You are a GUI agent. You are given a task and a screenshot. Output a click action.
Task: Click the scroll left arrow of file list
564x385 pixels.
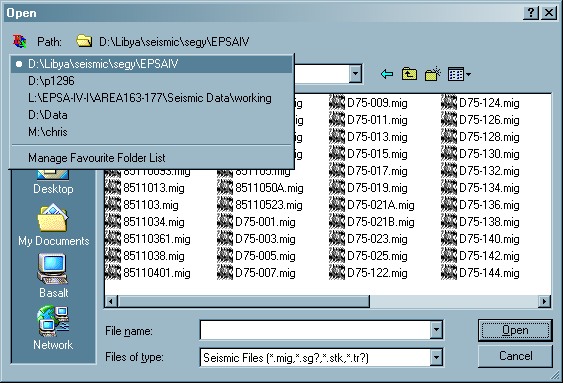111,301
